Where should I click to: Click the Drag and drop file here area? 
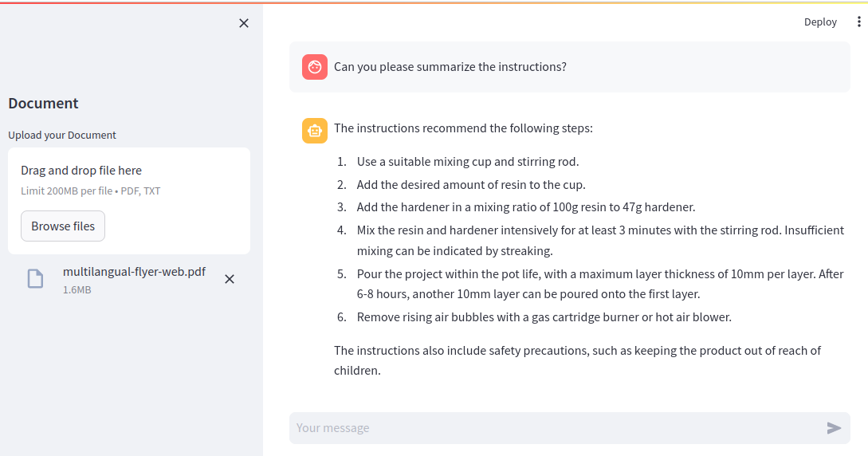(129, 200)
